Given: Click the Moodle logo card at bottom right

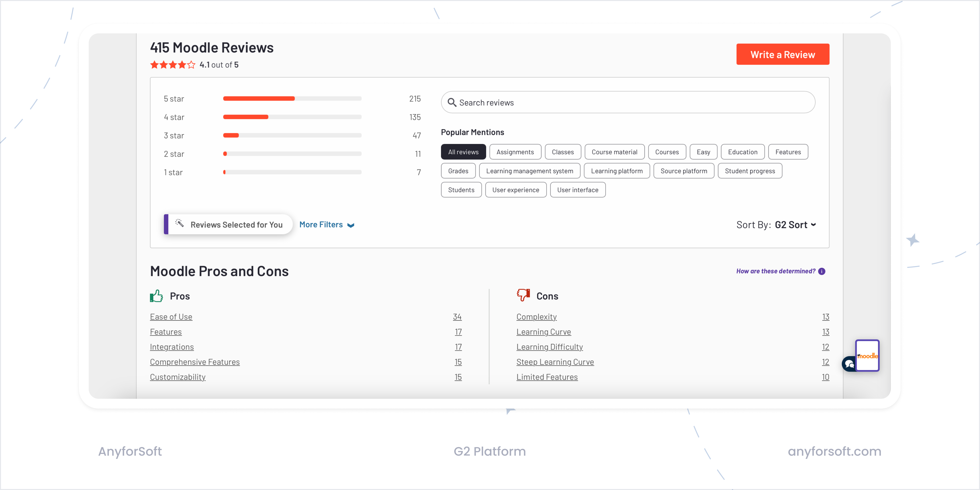Looking at the screenshot, I should 868,356.
